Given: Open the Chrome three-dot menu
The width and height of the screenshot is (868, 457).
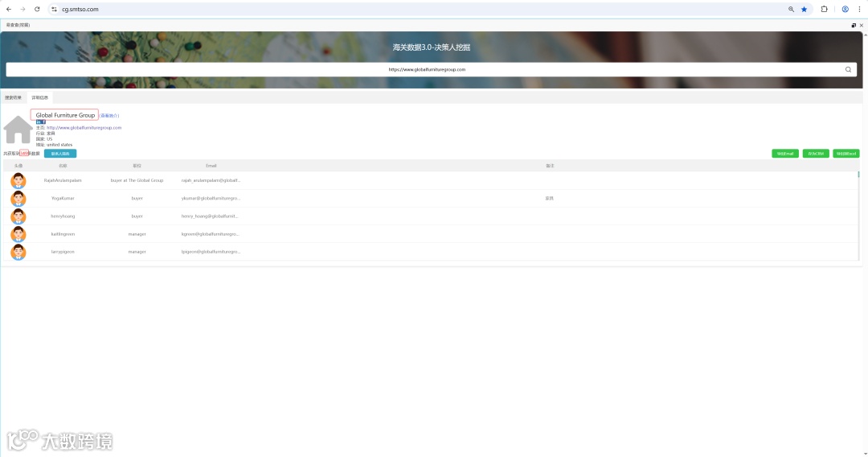Looking at the screenshot, I should 860,9.
